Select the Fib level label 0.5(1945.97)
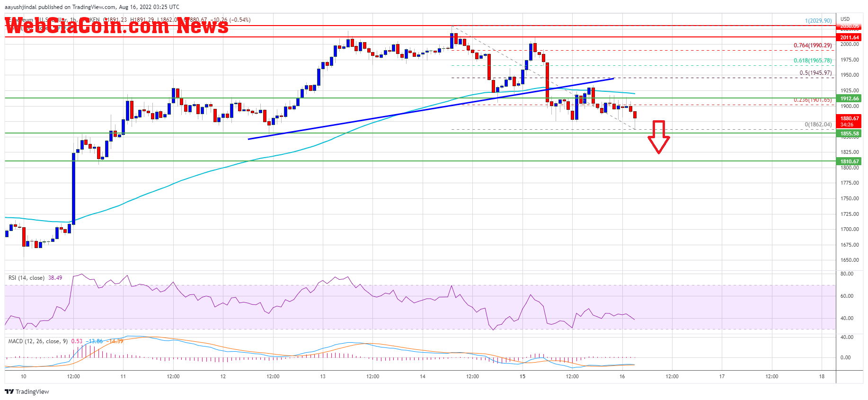Viewport: 868px width, 400px height. pyautogui.click(x=815, y=73)
